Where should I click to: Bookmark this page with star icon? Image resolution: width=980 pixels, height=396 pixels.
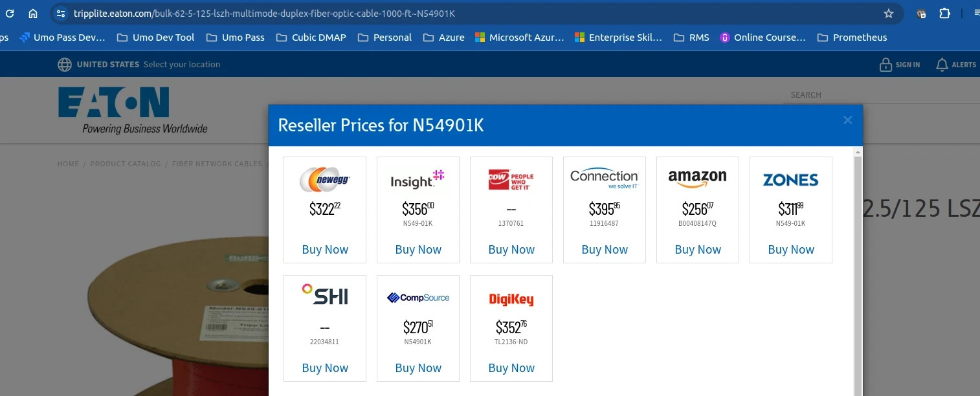tap(889, 14)
